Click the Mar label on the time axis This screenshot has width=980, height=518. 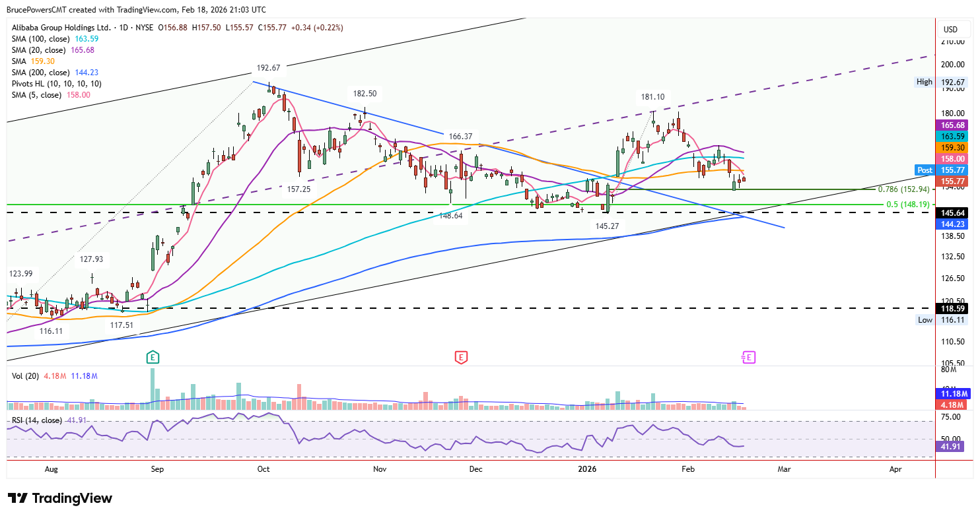(x=784, y=469)
